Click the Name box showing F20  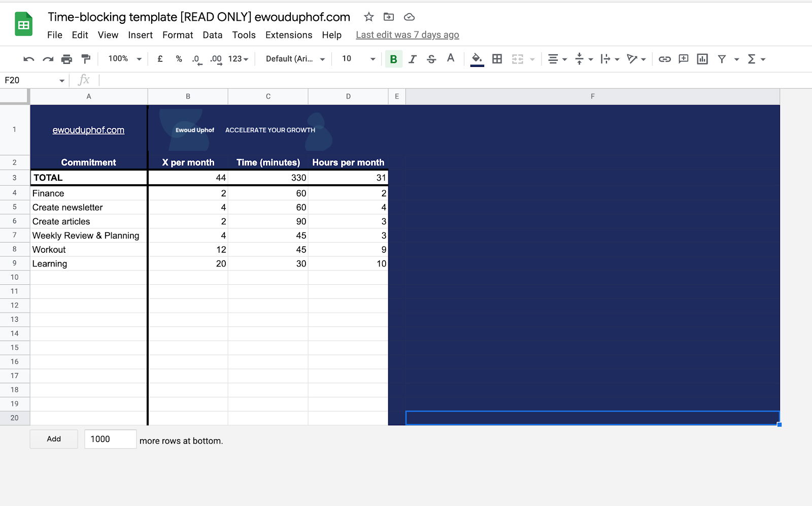click(34, 80)
